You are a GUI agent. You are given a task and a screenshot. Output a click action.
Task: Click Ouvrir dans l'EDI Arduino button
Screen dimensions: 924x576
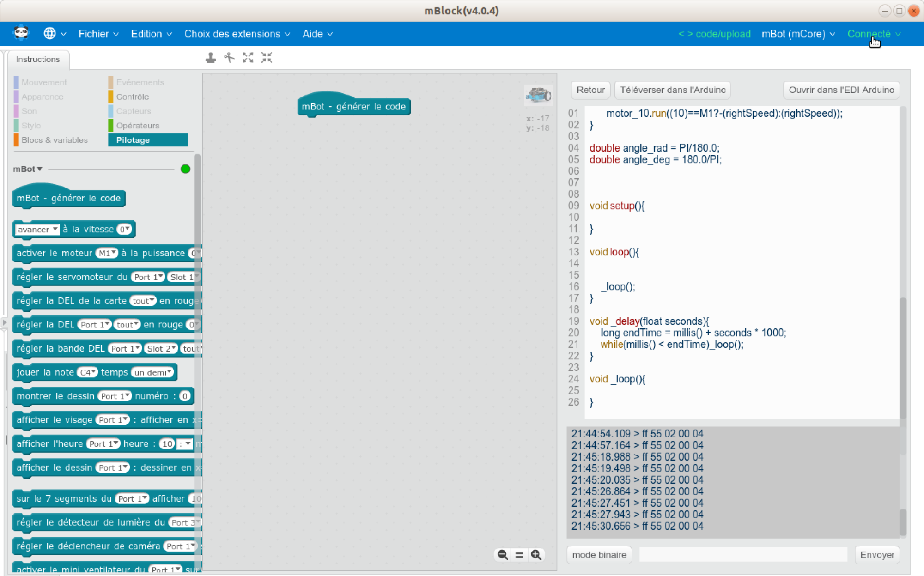tap(841, 90)
